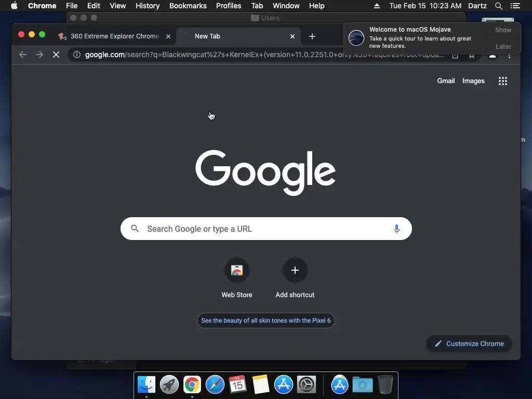This screenshot has height=399, width=532.
Task: Start voice search with the microphone
Action: (x=396, y=229)
